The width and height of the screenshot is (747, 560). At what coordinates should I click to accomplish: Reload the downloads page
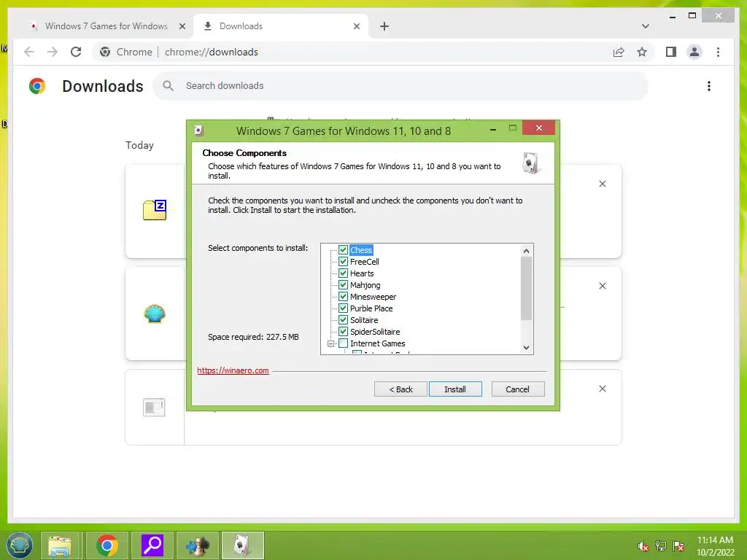tap(76, 52)
